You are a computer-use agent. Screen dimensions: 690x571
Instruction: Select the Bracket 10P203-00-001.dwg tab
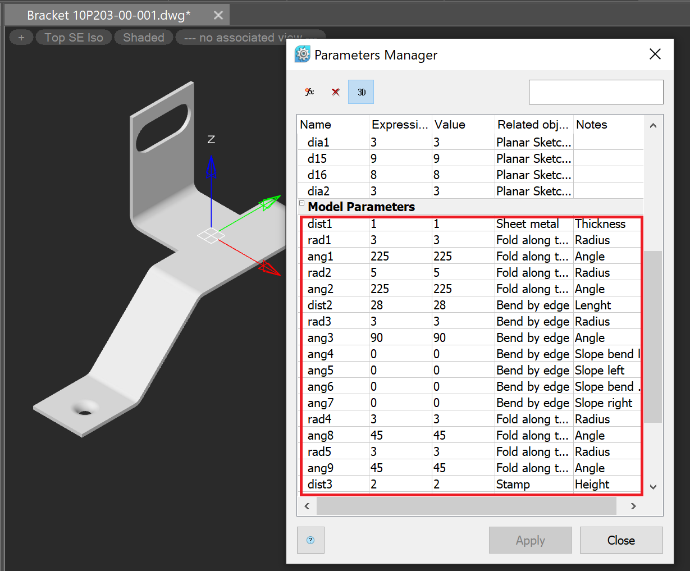point(108,16)
